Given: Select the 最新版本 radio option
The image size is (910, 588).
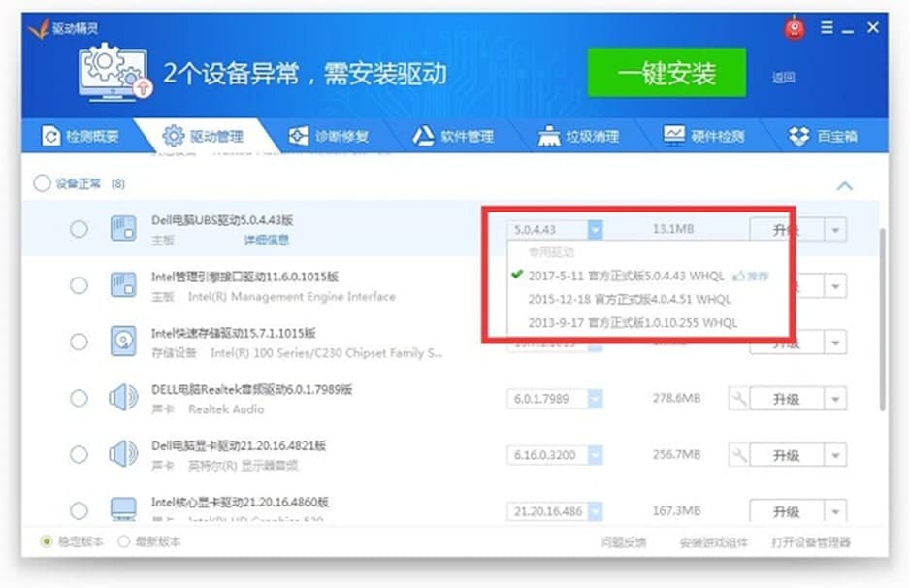Looking at the screenshot, I should coord(123,541).
